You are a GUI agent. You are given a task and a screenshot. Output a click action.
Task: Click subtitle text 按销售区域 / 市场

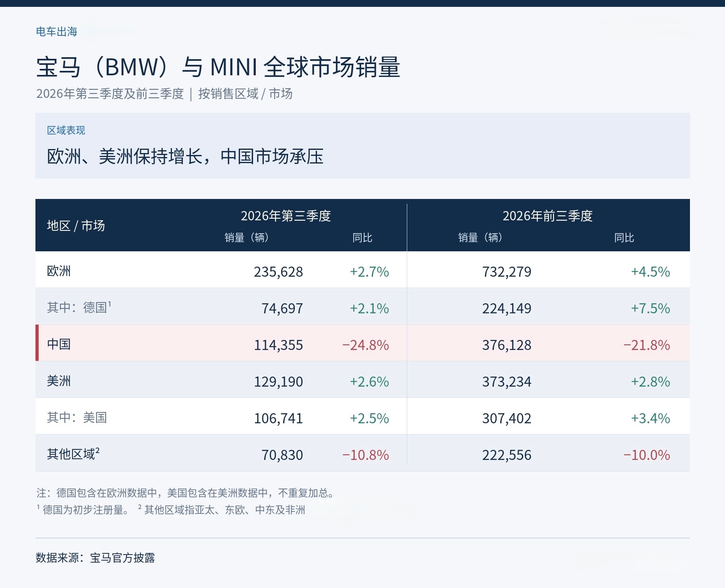245,94
